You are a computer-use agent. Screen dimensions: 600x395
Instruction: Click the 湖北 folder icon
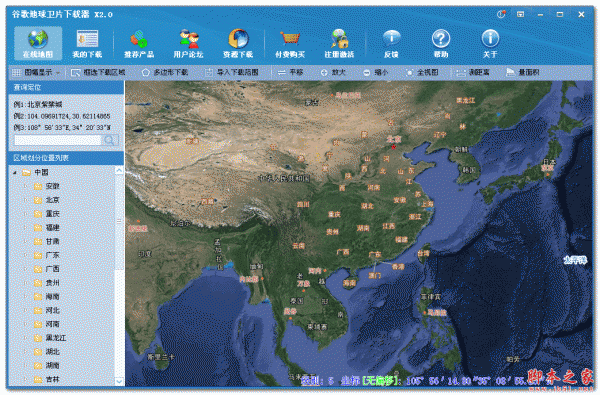coord(38,352)
